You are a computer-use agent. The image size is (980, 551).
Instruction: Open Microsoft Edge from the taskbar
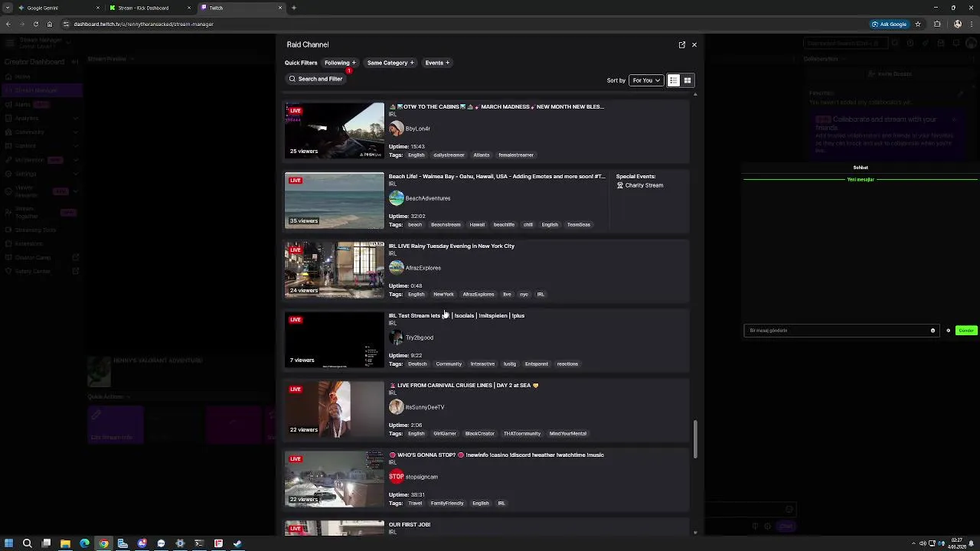84,543
